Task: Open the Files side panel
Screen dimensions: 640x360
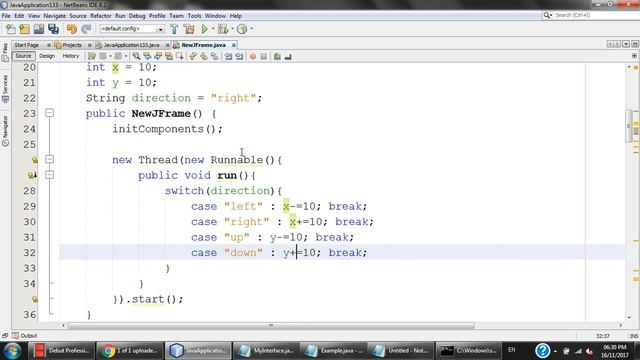Action: click(5, 53)
